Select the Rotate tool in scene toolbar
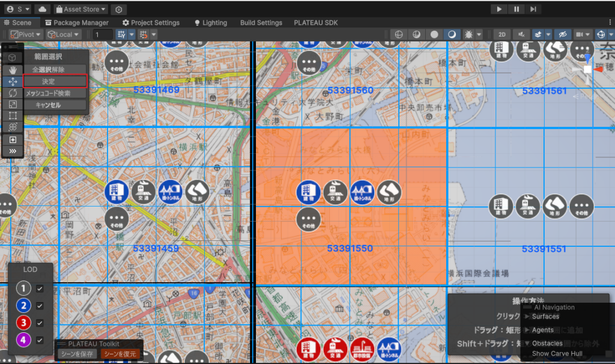 click(13, 93)
